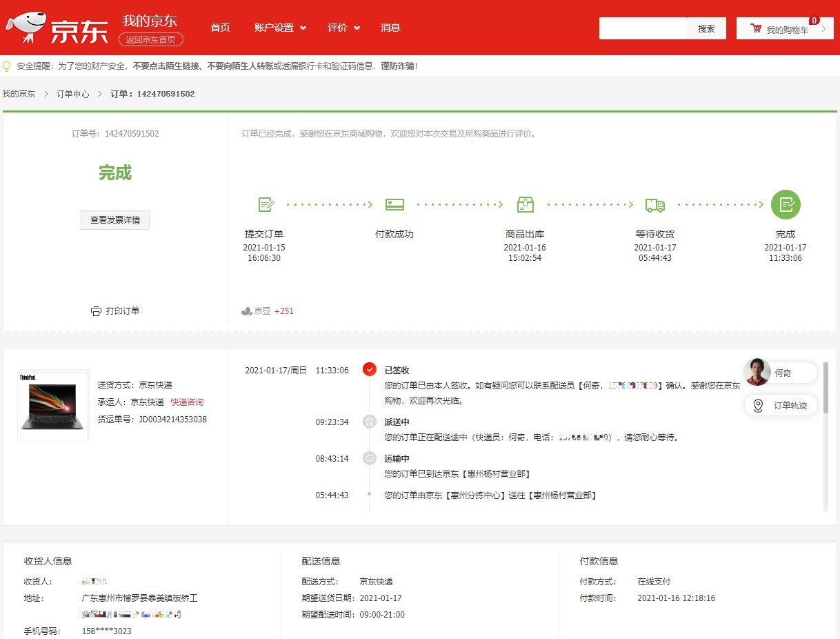Click the arrow beside 我的购物车

tap(823, 29)
